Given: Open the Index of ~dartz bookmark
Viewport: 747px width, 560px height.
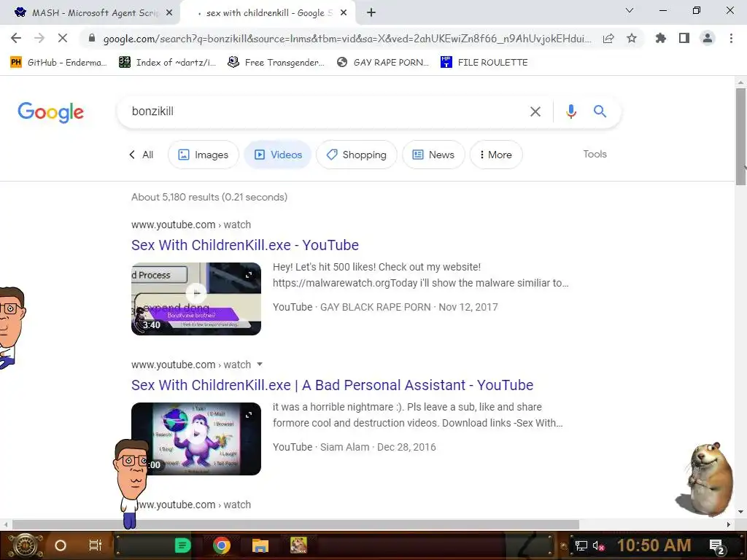Looking at the screenshot, I should click(167, 63).
